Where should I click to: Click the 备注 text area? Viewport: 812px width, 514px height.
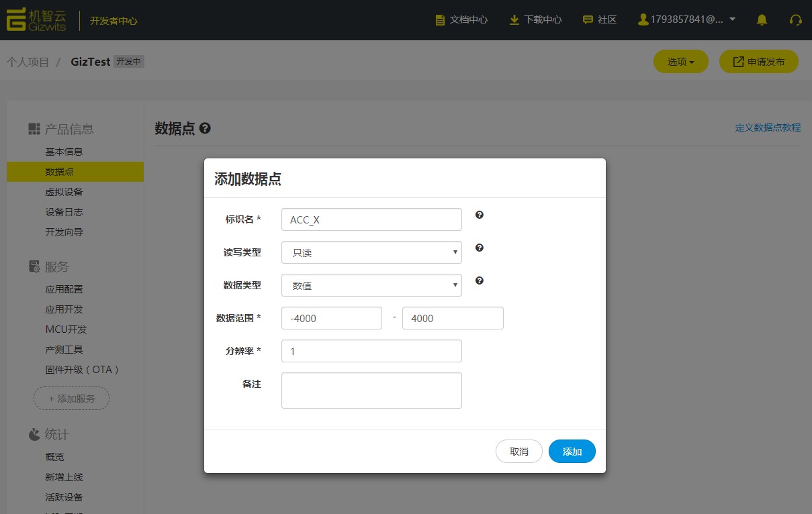(371, 391)
